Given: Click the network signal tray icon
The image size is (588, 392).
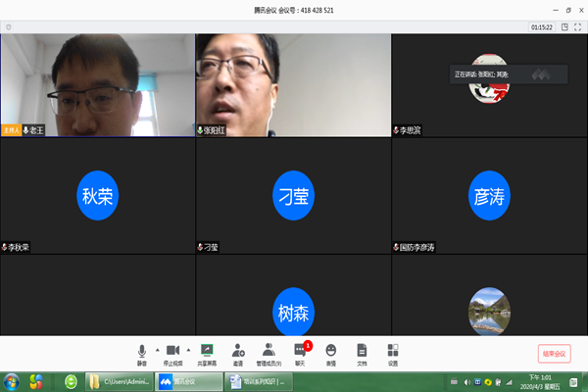Looking at the screenshot, I should 509,382.
